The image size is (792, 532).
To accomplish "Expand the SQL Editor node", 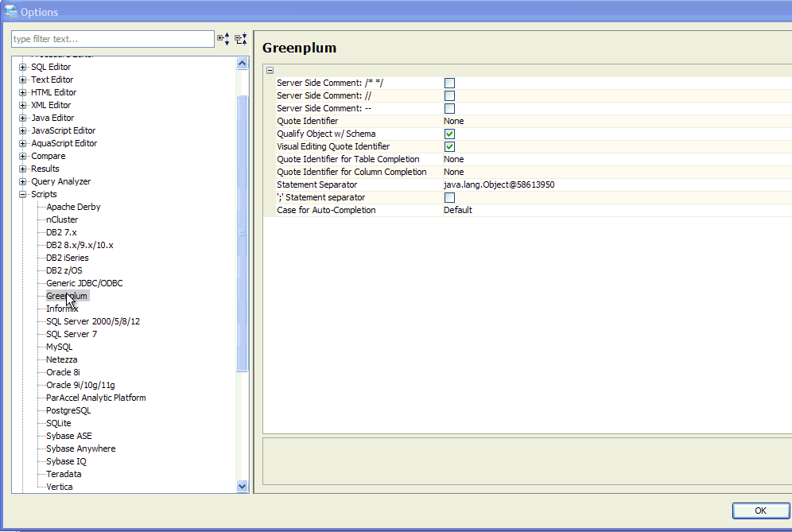I will pyautogui.click(x=22, y=67).
